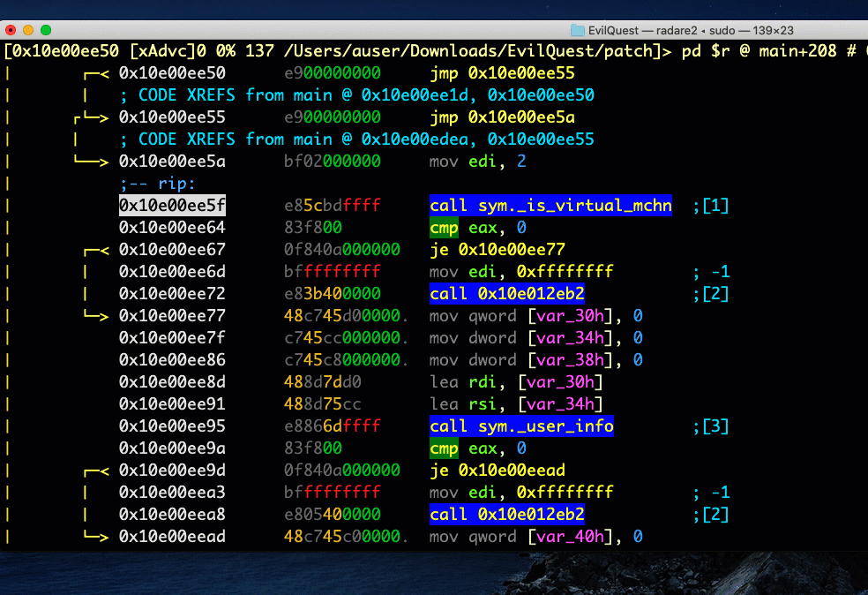Minimize the terminal with the yellow button

(x=28, y=30)
